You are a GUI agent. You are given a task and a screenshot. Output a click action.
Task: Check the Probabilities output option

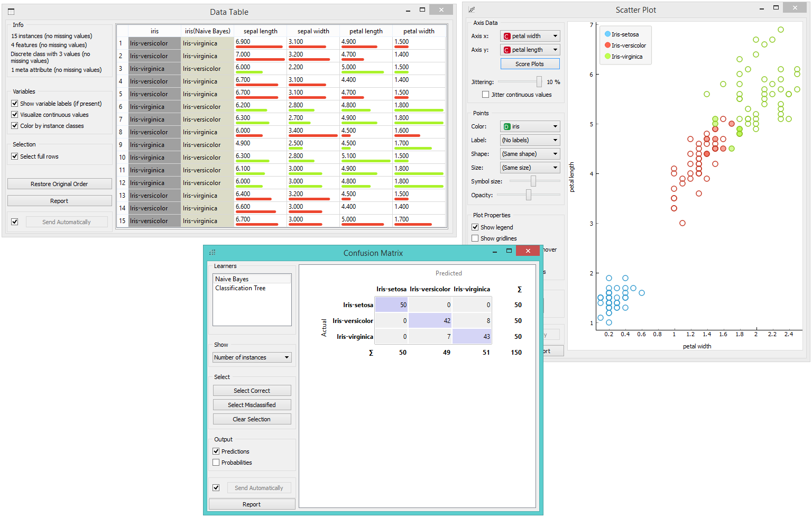point(216,463)
